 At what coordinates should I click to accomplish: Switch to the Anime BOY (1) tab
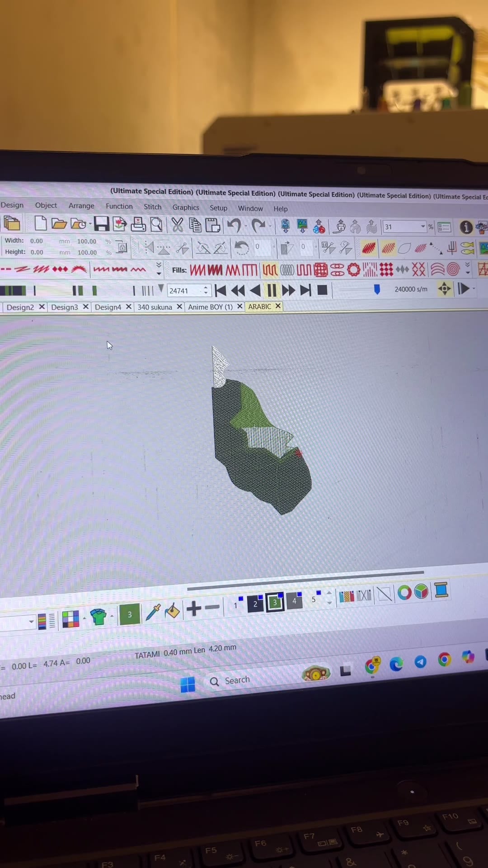[x=210, y=307]
